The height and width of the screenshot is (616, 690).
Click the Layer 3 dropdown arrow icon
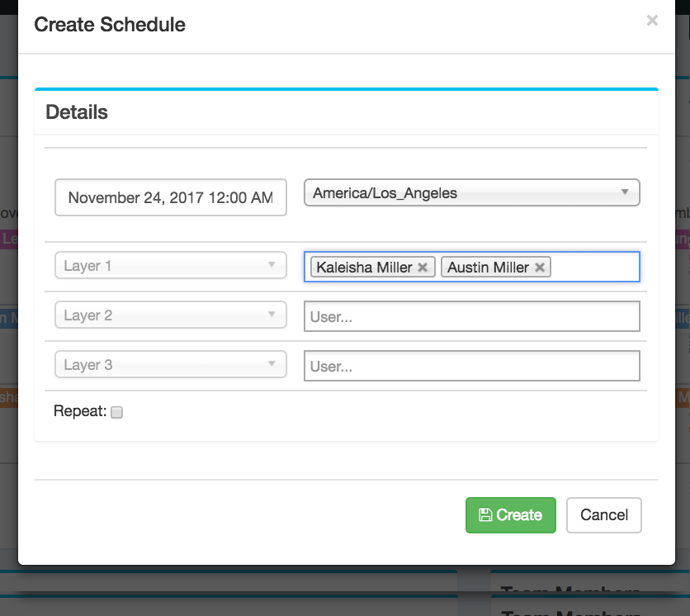point(272,363)
